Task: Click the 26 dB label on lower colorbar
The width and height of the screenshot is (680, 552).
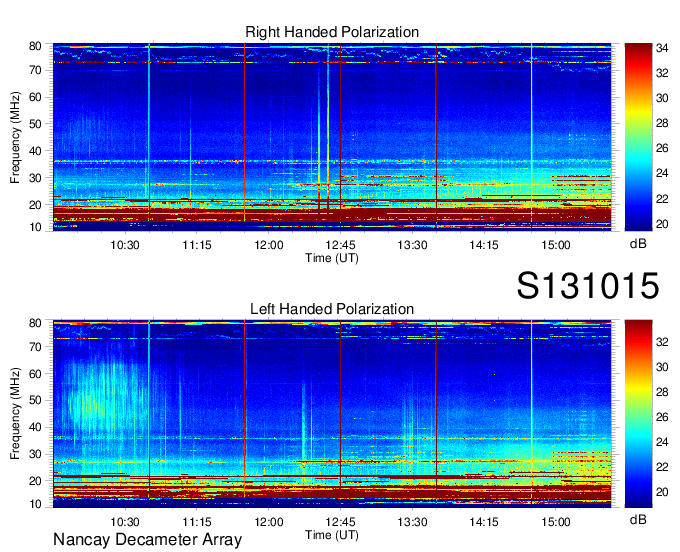Action: 662,417
